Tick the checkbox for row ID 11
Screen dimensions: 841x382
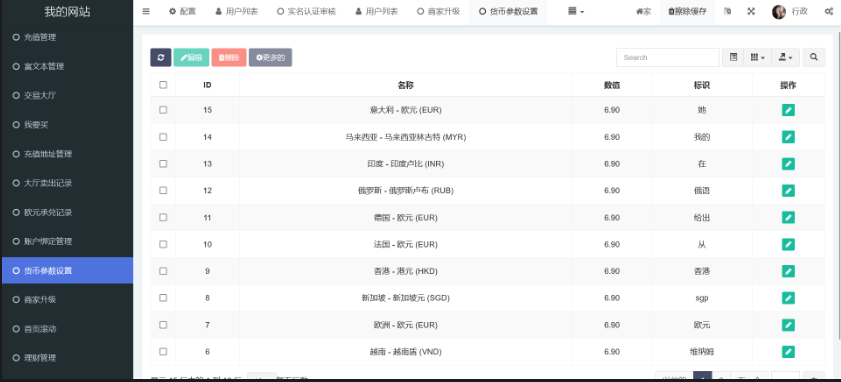pyautogui.click(x=163, y=217)
